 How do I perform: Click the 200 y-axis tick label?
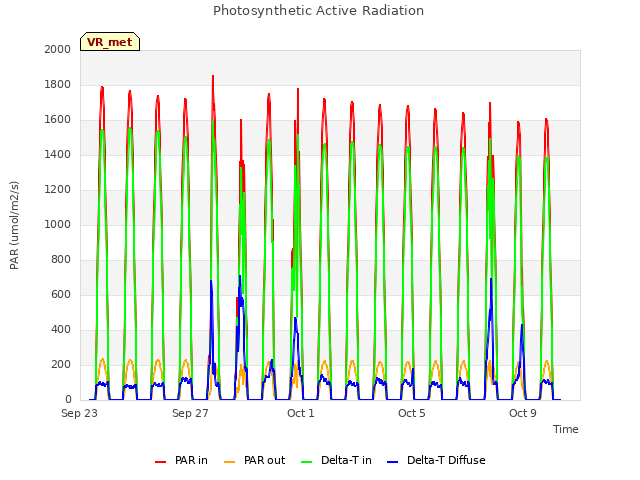click(x=61, y=364)
